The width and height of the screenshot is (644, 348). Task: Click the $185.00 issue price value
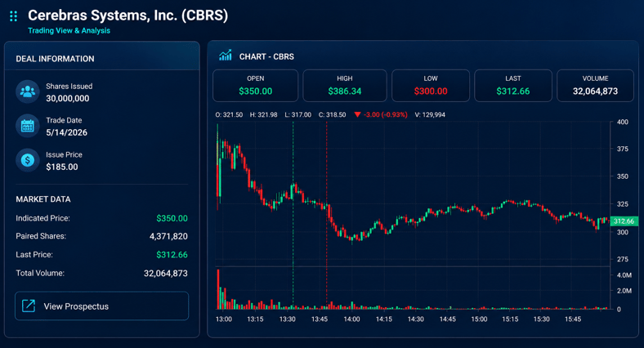[61, 167]
